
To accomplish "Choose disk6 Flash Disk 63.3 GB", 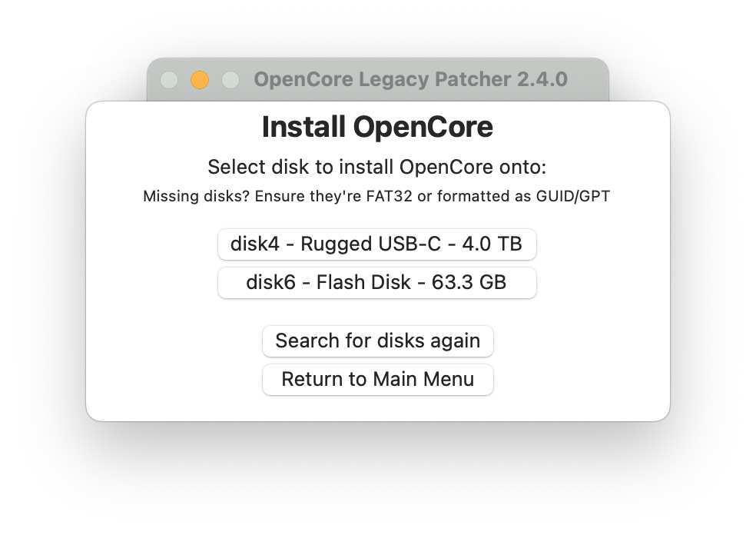I will click(376, 283).
